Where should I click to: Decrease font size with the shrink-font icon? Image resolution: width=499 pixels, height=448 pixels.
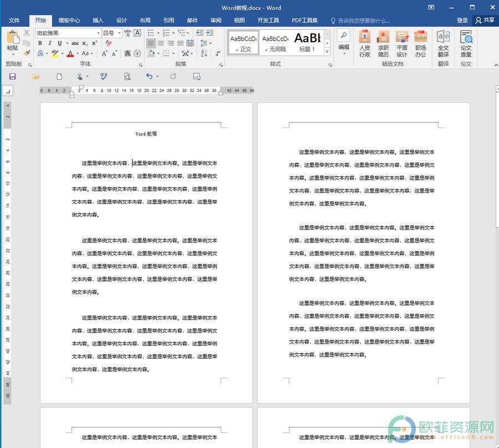(x=114, y=53)
